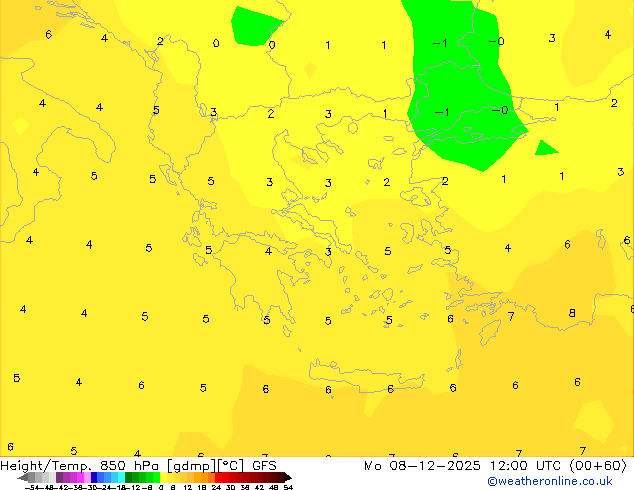Image resolution: width=634 pixels, height=490 pixels.
Task: Click the "[°C]" unit label
Action: click(232, 465)
